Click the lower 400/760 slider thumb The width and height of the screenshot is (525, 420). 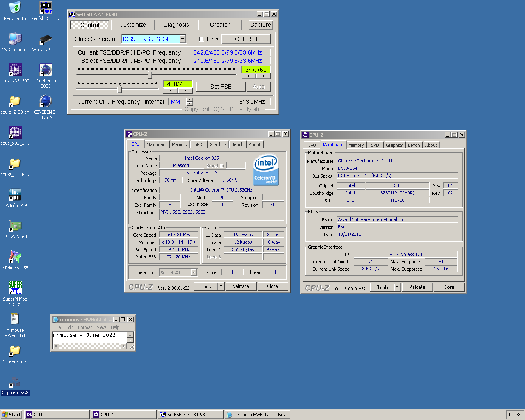coord(119,88)
